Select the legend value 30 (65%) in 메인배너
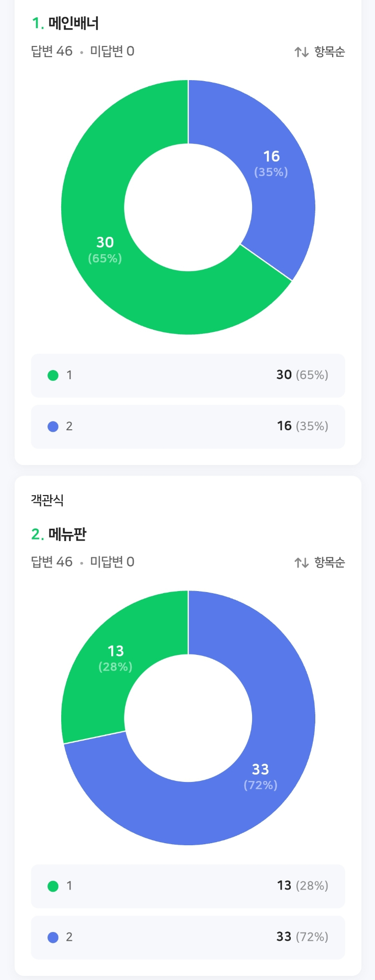The image size is (375, 980). coord(302,375)
